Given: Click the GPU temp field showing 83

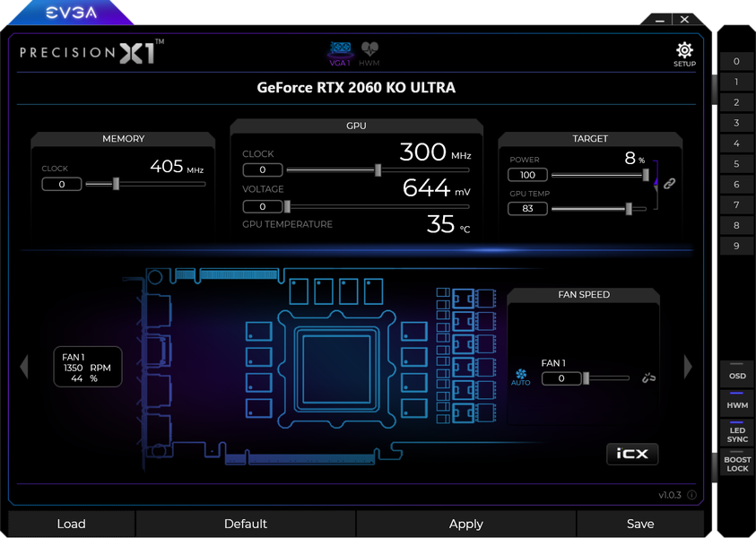Looking at the screenshot, I should (x=527, y=209).
